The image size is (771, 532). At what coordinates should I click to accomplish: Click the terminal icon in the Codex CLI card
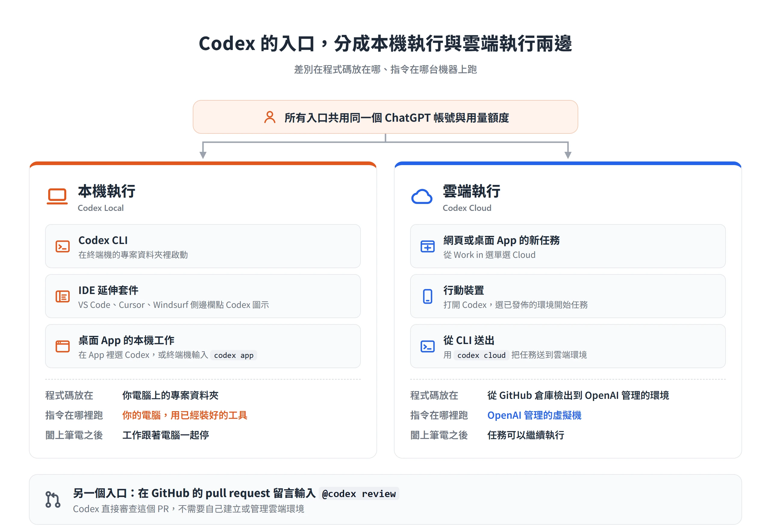point(62,246)
